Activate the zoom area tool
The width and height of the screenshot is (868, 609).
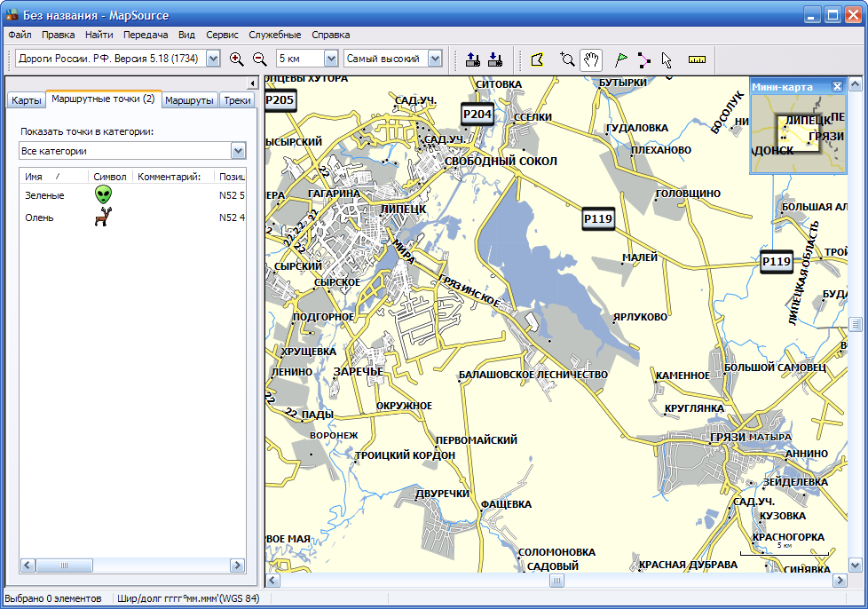tap(567, 59)
